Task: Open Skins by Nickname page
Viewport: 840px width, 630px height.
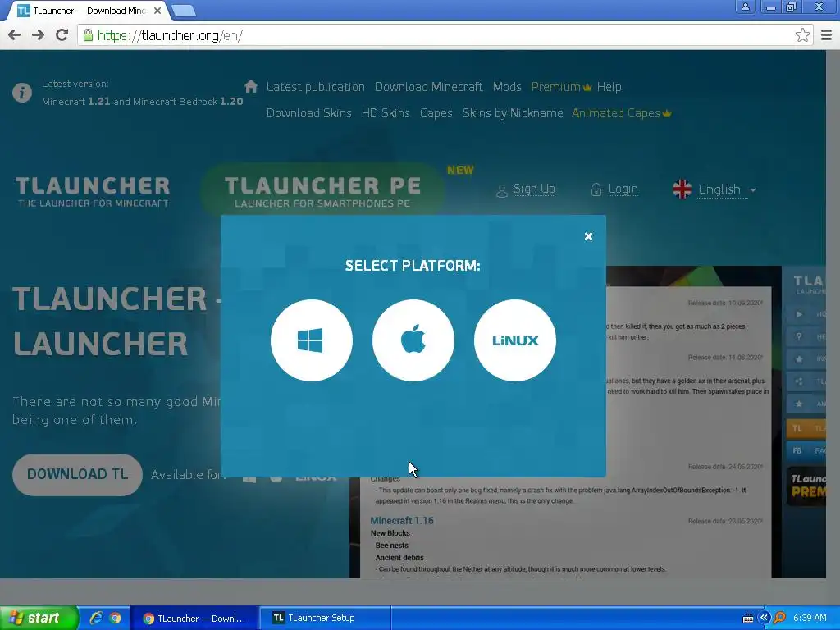Action: (513, 113)
